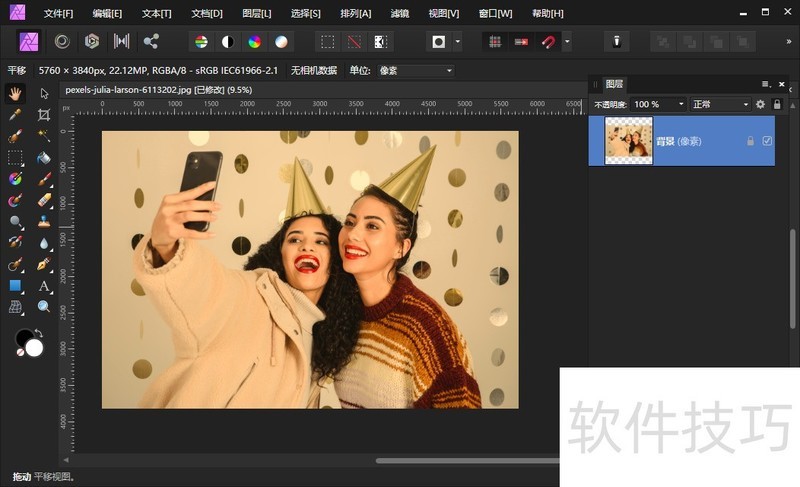Open the 视图[V] menu

[444, 13]
